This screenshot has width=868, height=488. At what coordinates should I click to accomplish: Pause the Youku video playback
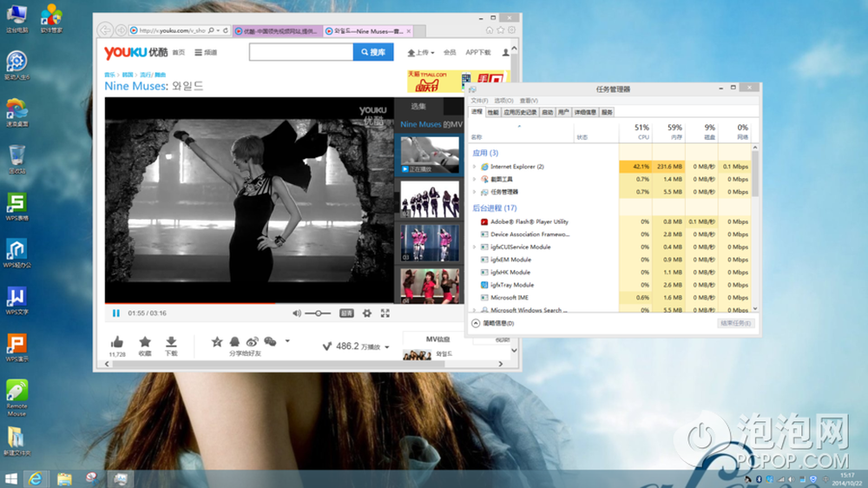(115, 313)
